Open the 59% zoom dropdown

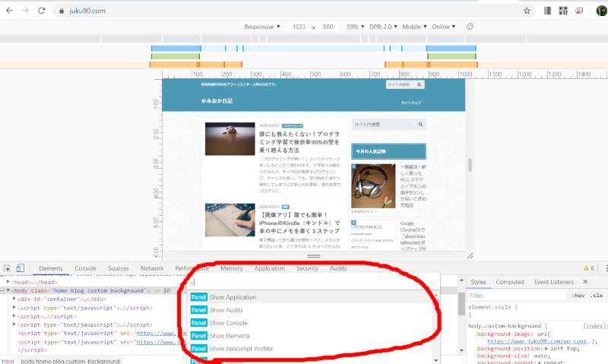click(x=355, y=27)
